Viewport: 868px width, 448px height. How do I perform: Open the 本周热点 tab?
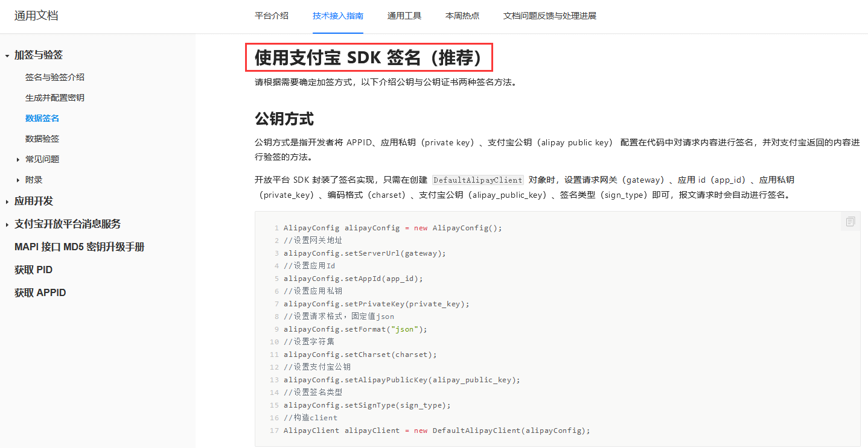(462, 16)
